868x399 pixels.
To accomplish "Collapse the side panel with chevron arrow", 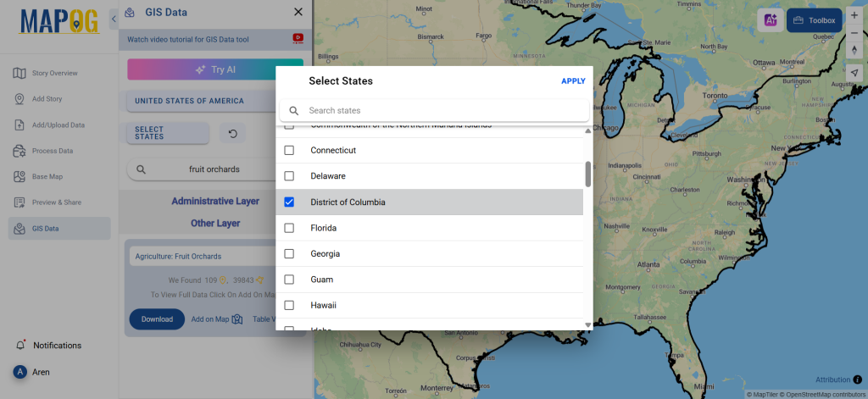I will pyautogui.click(x=114, y=18).
